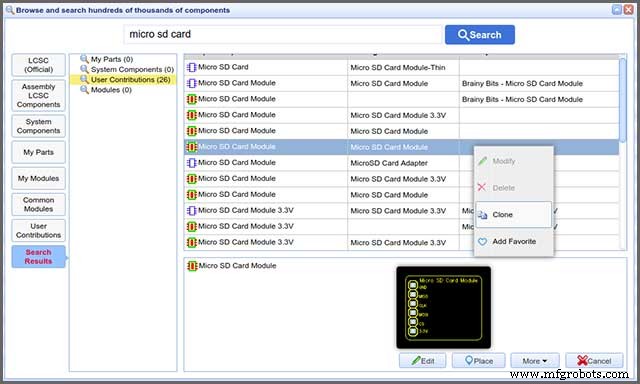Select the Search Results sidebar tab
Screen dimensions: 640x384
[x=38, y=257]
